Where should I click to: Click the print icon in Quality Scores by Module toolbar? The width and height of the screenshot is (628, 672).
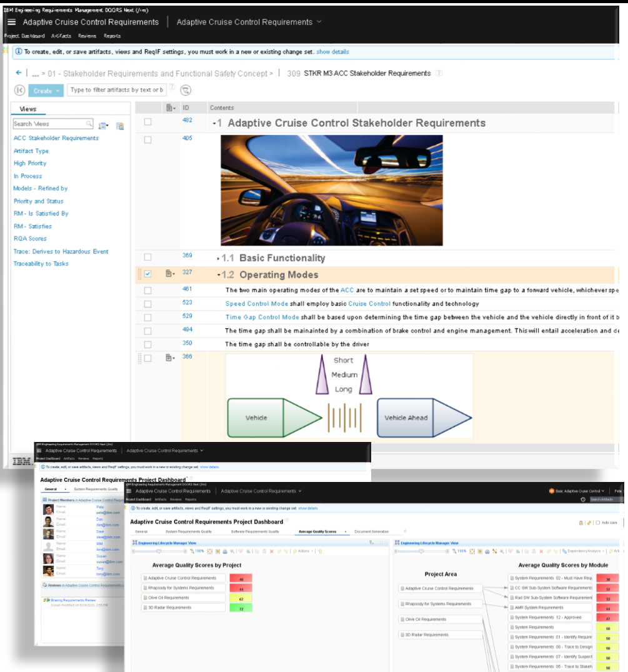tap(487, 551)
